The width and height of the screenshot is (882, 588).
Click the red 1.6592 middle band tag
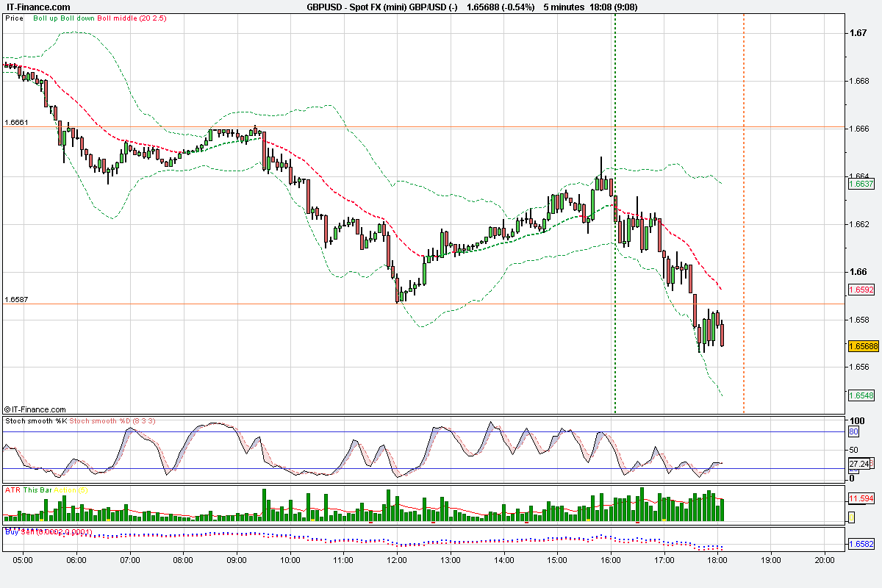pyautogui.click(x=861, y=290)
